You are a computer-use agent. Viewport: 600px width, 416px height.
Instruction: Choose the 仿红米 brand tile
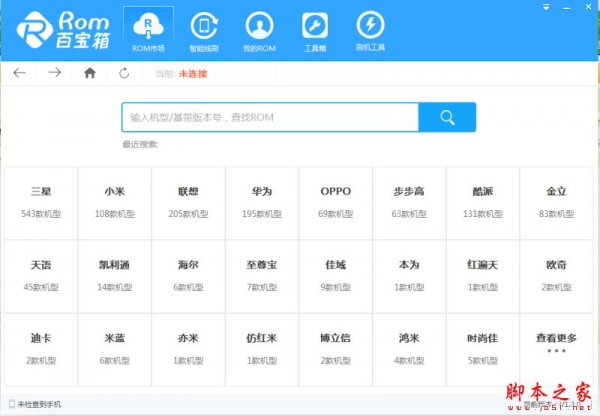[x=262, y=350]
